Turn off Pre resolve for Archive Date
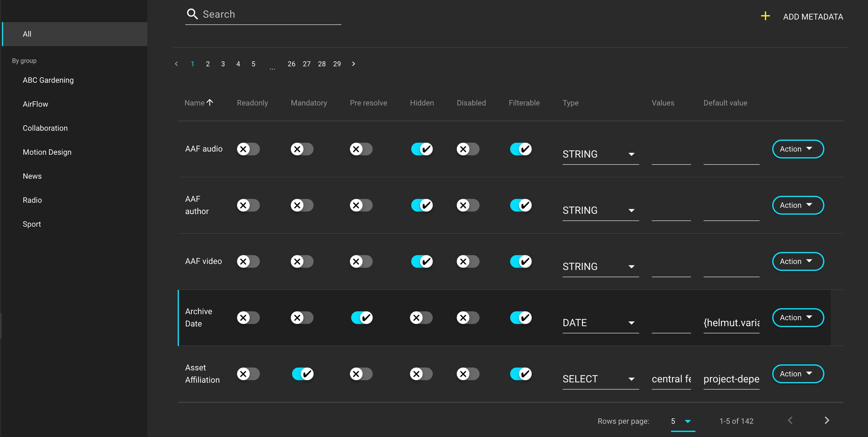Viewport: 868px width, 437px height. 362,318
